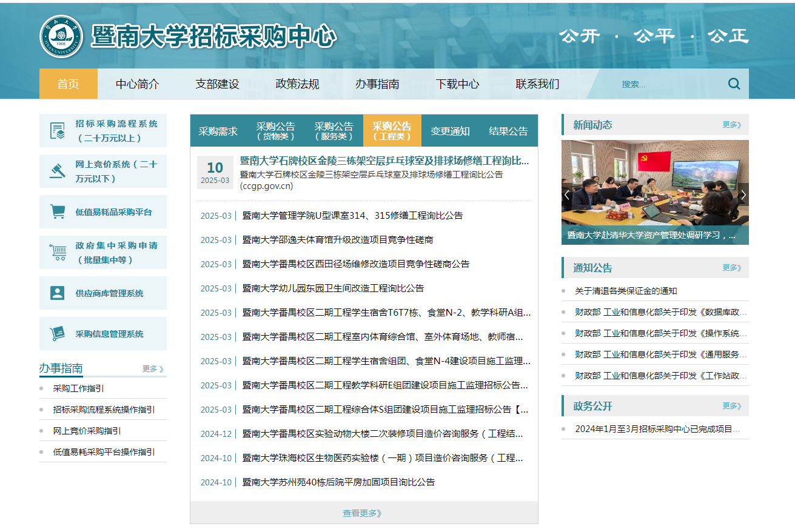Open 更多 link in 政务公开 section
Screen dimensions: 795x532
pyautogui.click(x=731, y=405)
